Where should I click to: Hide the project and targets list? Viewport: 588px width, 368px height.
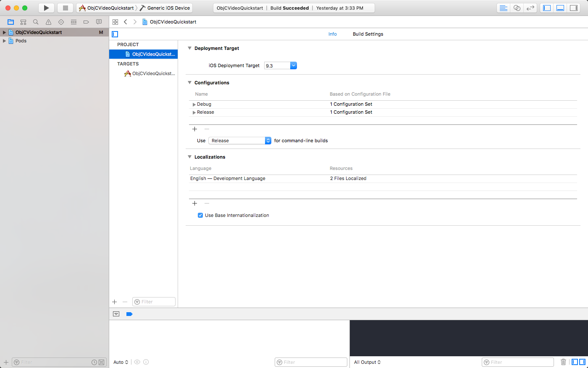[115, 34]
